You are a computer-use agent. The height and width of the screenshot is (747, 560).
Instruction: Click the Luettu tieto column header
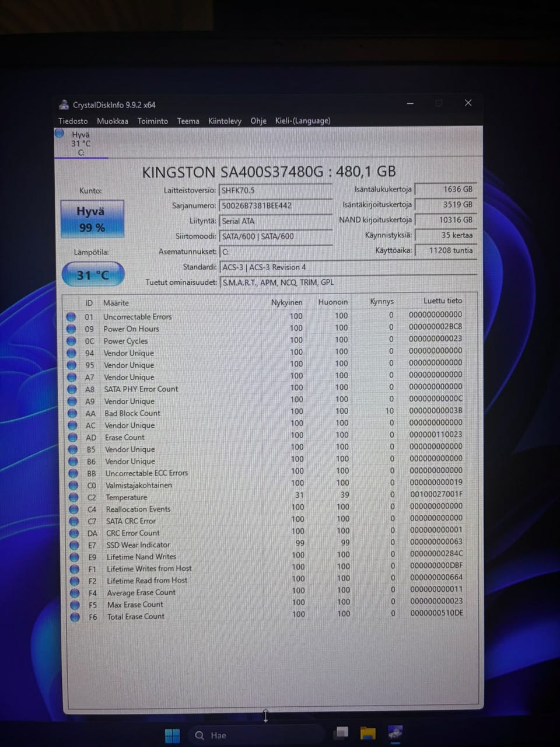[443, 301]
